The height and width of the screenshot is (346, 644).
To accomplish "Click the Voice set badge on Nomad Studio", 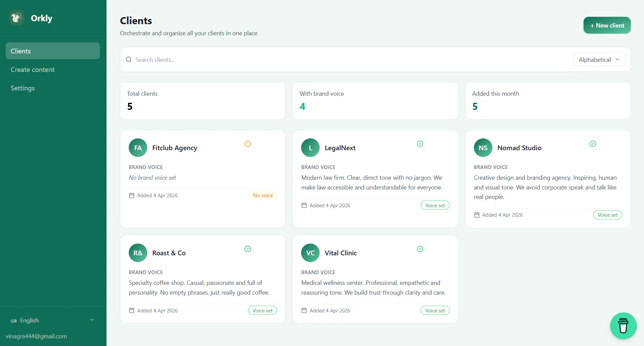I will point(608,215).
